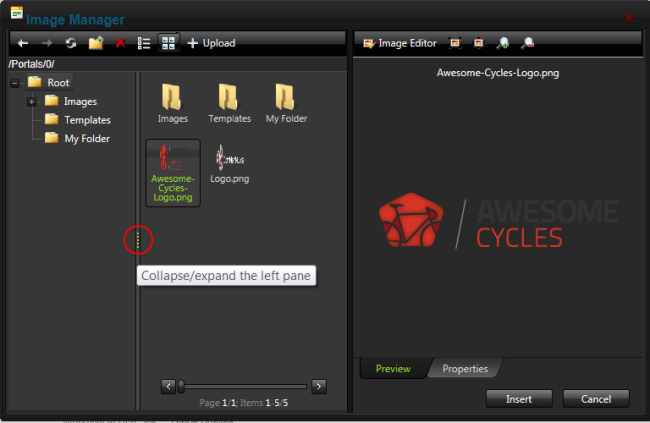Zoom in on the preview image
This screenshot has width=650, height=423.
pos(503,43)
